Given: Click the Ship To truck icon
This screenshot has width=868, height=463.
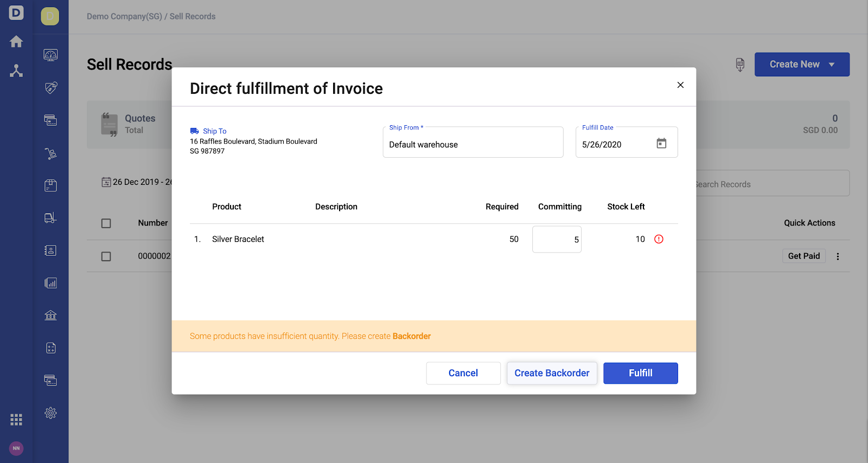Looking at the screenshot, I should coord(194,131).
